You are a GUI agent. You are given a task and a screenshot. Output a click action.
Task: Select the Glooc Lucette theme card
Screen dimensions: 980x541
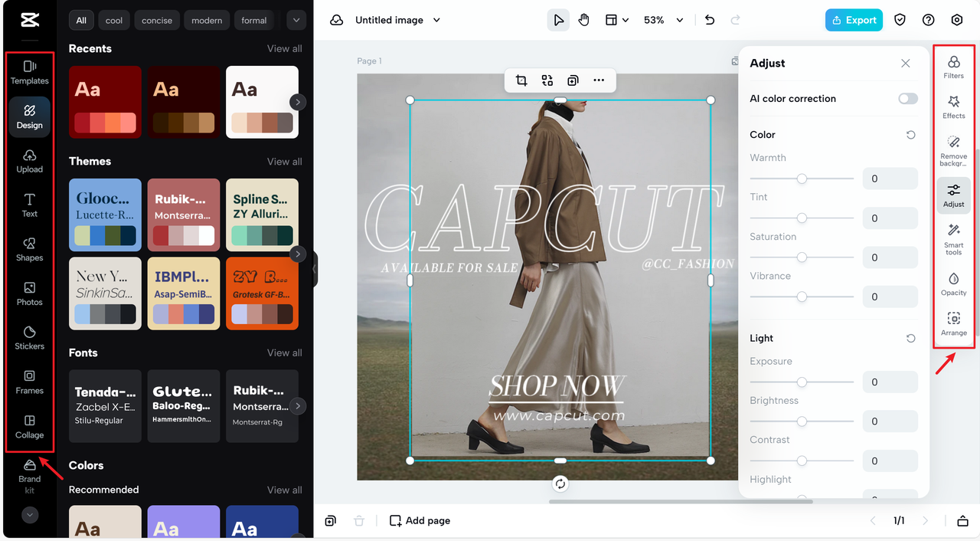click(105, 215)
